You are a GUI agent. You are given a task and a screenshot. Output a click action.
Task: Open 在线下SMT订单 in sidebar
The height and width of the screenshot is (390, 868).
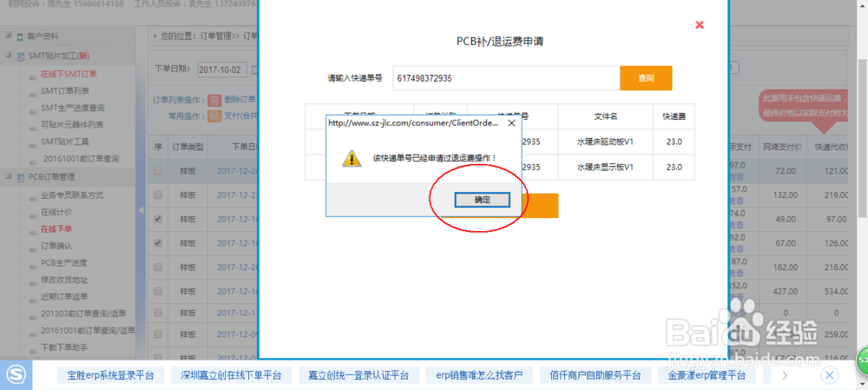pyautogui.click(x=69, y=74)
